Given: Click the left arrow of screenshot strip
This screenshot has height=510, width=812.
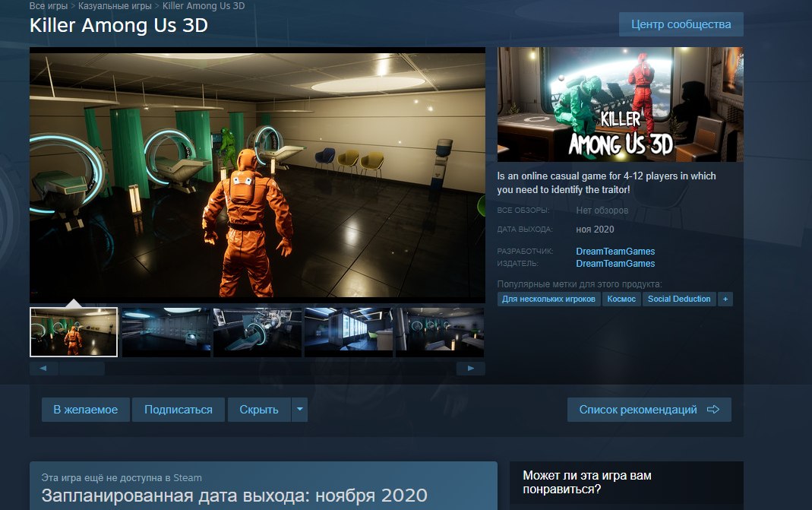Looking at the screenshot, I should (43, 368).
